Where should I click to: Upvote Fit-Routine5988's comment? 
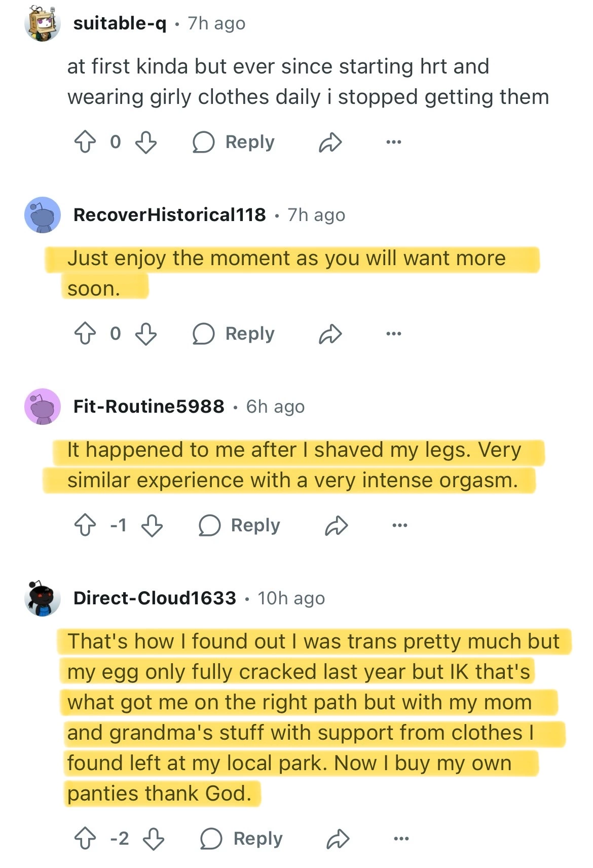(x=85, y=525)
